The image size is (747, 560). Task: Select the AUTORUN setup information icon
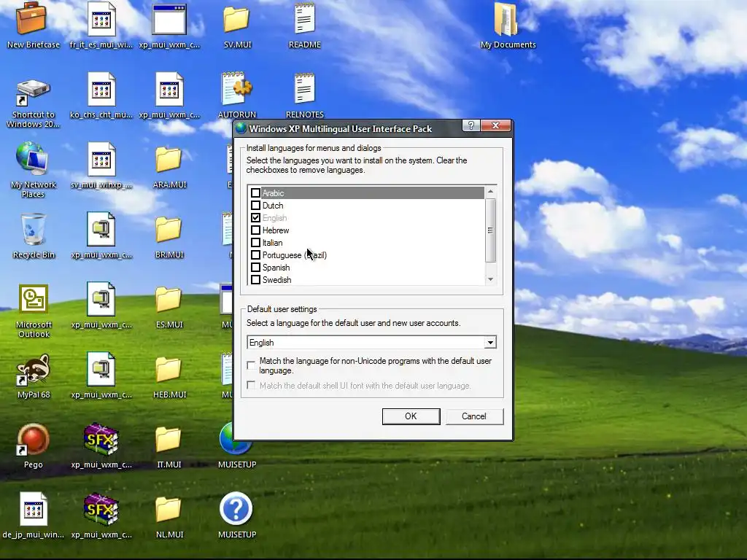(237, 89)
